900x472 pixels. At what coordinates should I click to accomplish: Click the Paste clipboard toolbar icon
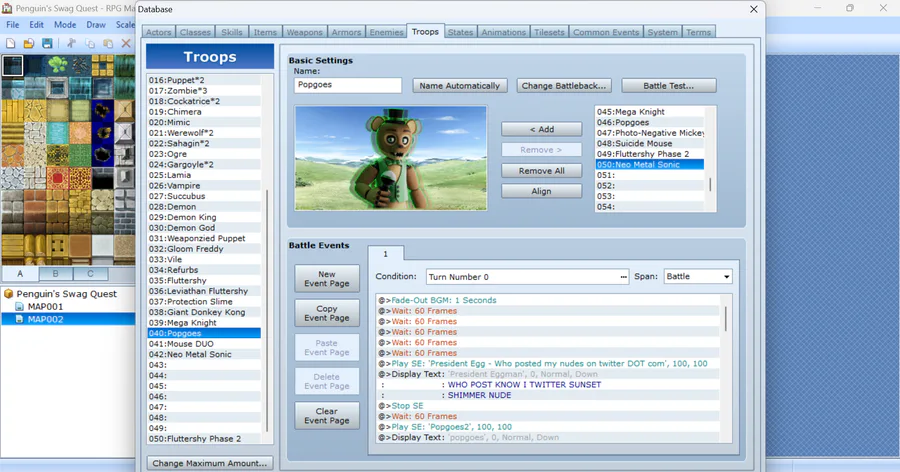pos(108,44)
